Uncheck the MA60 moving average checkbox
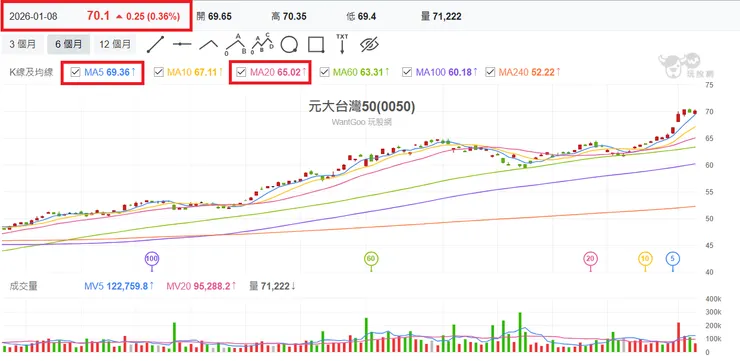Image resolution: width=740 pixels, height=361 pixels. 324,72
